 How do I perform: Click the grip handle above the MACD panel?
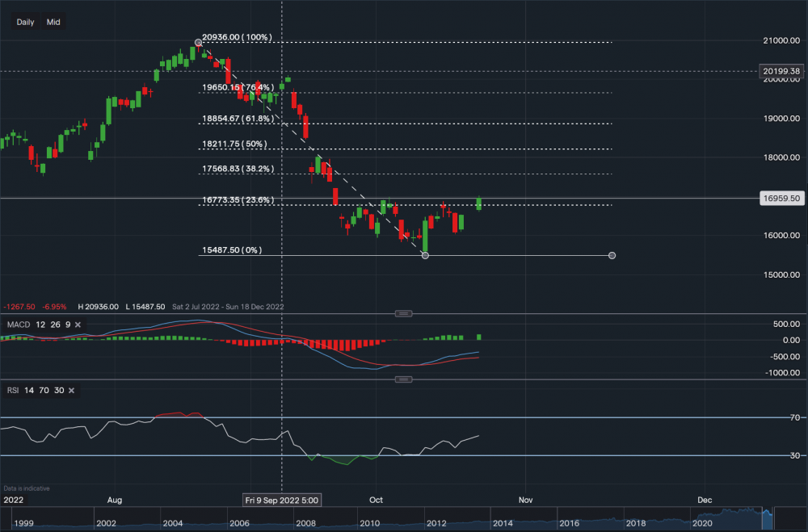click(403, 313)
